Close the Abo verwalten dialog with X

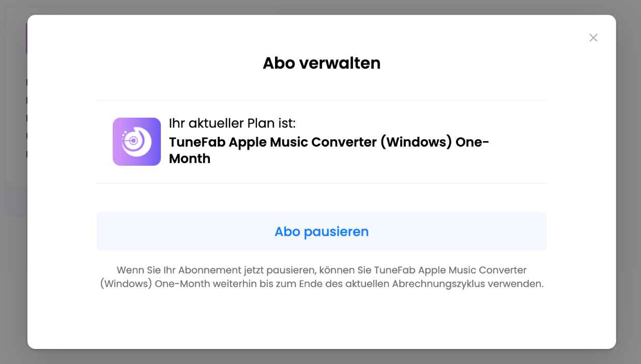point(593,38)
